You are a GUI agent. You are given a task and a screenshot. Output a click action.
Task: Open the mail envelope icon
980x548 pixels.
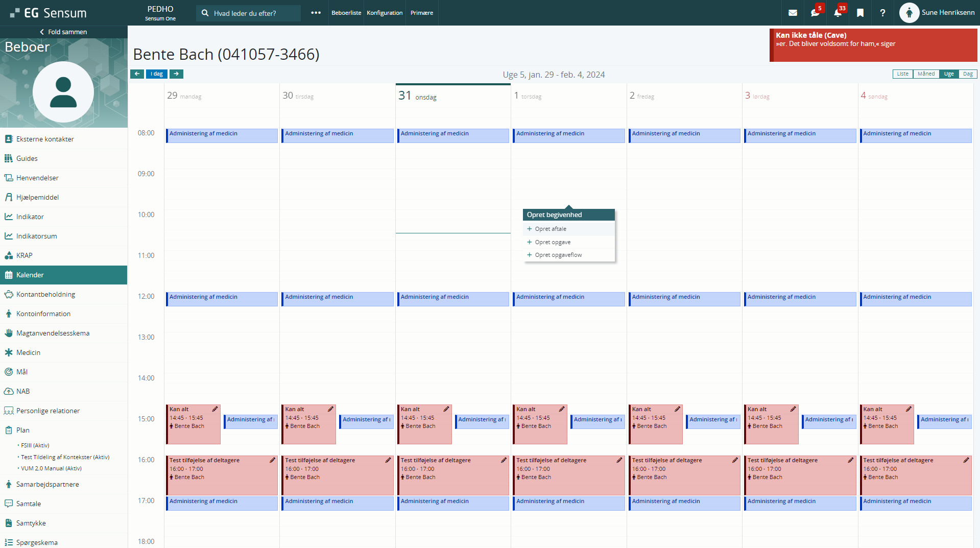tap(793, 13)
